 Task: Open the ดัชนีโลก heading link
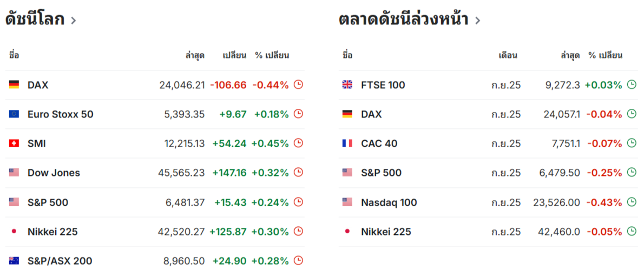(35, 19)
